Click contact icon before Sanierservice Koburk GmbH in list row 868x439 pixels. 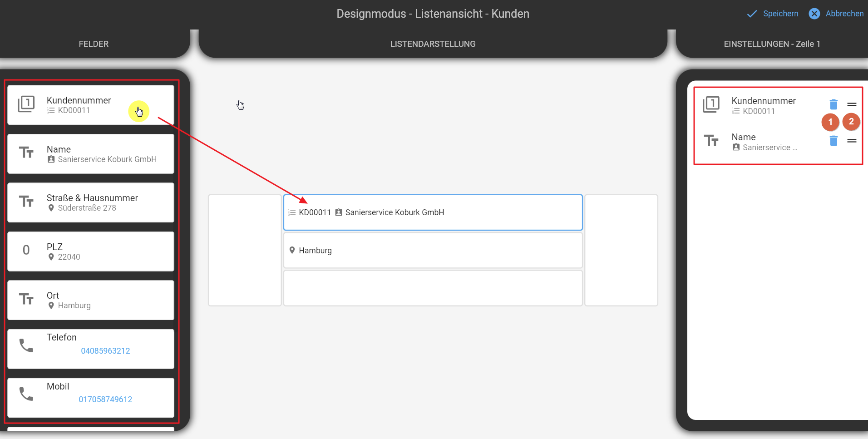point(339,212)
